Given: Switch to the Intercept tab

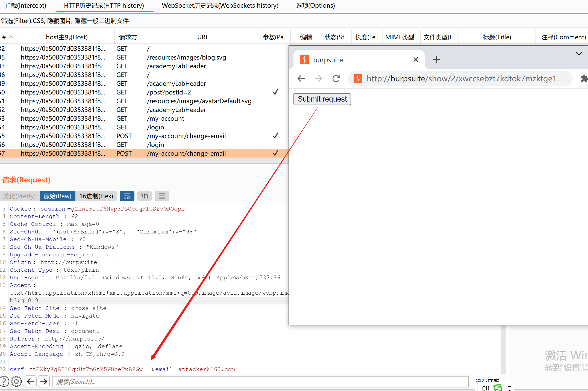Looking at the screenshot, I should (x=26, y=5).
